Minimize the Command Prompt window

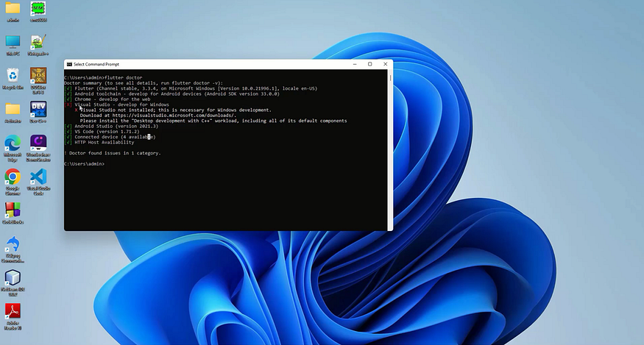355,64
